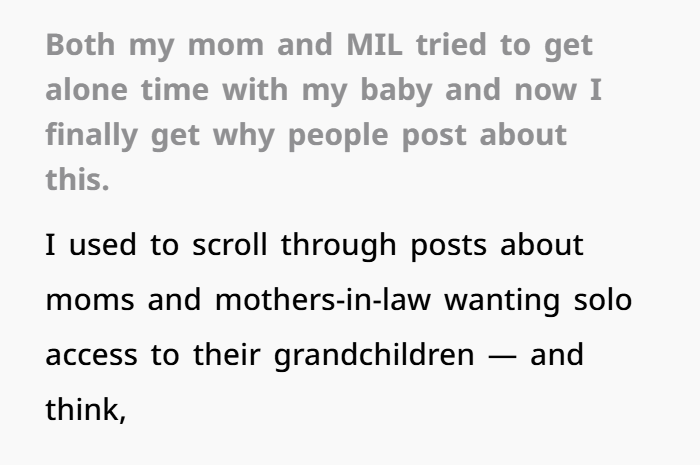Click the em dash after "grandchildren"

pos(506,357)
